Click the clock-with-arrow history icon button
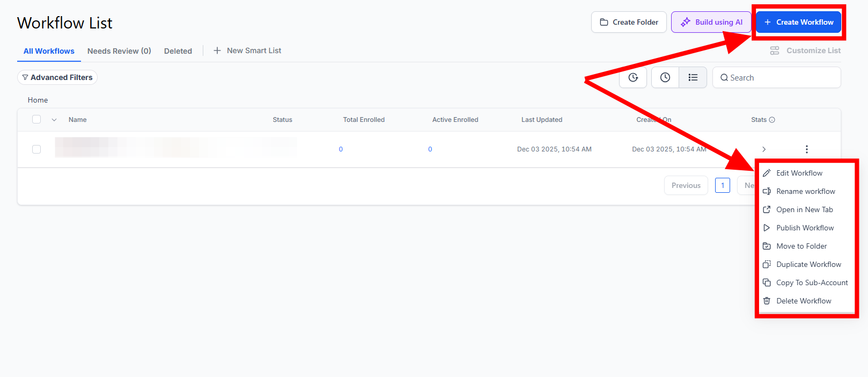The height and width of the screenshot is (377, 868). 633,77
